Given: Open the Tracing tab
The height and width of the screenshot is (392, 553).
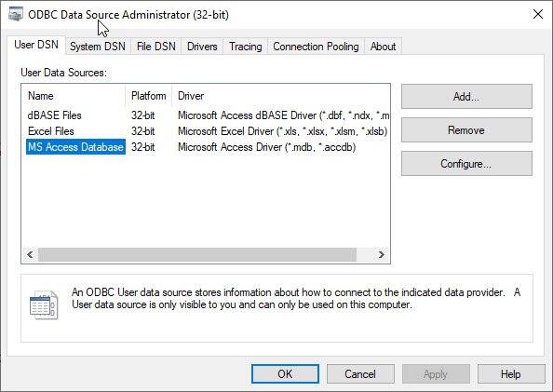Looking at the screenshot, I should [246, 47].
